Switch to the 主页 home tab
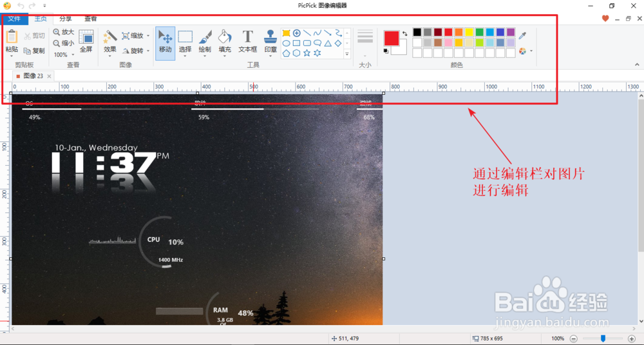 40,19
